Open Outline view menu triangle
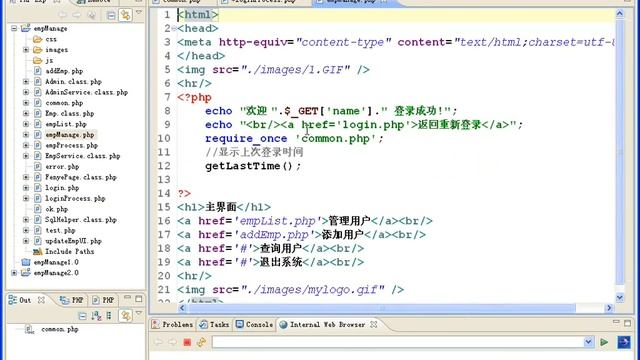This screenshot has height=360, width=640. click(139, 313)
